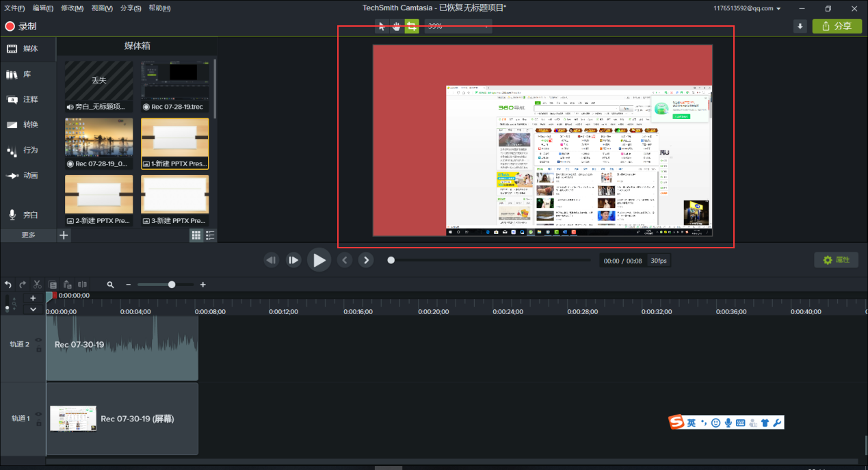
Task: Open the 修改(M) menu
Action: [72, 8]
